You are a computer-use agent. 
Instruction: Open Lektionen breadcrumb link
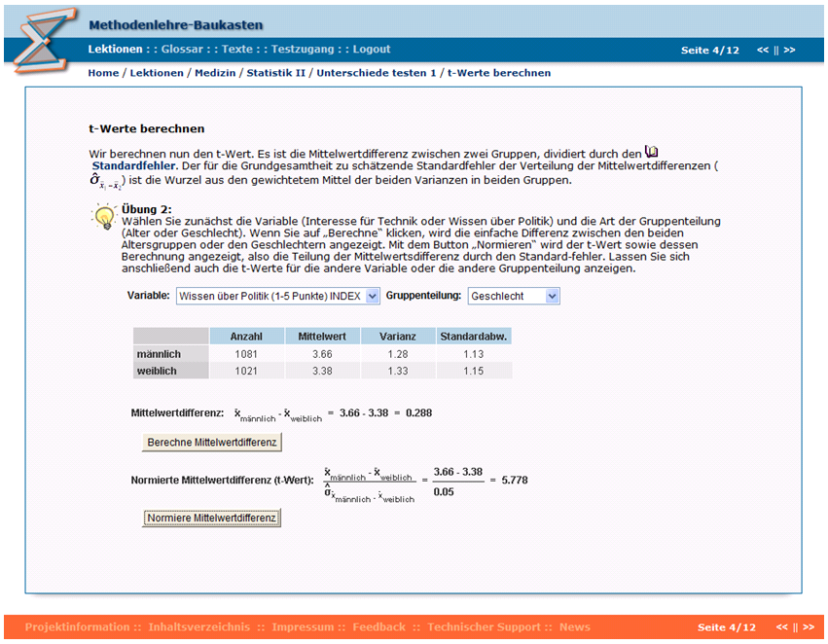[157, 73]
